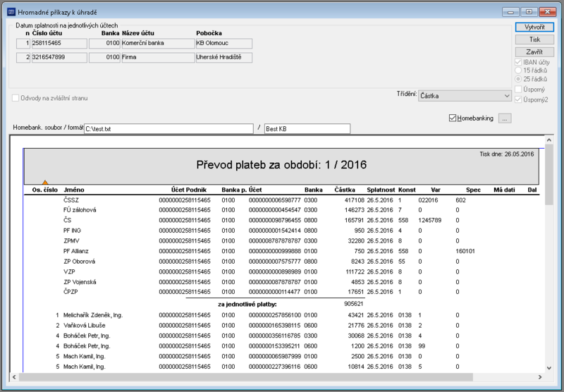
Task: Maximize the Hromadné příkazy k úhradě window
Action: [x=529, y=12]
